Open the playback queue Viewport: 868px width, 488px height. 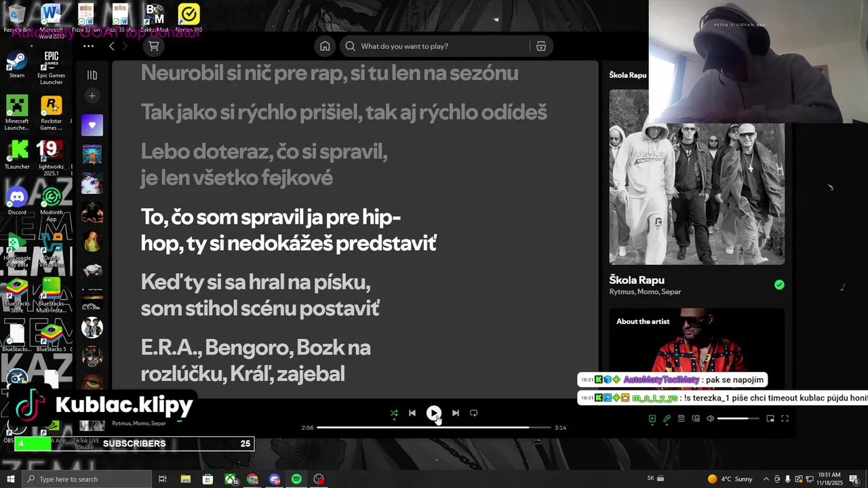[x=682, y=418]
